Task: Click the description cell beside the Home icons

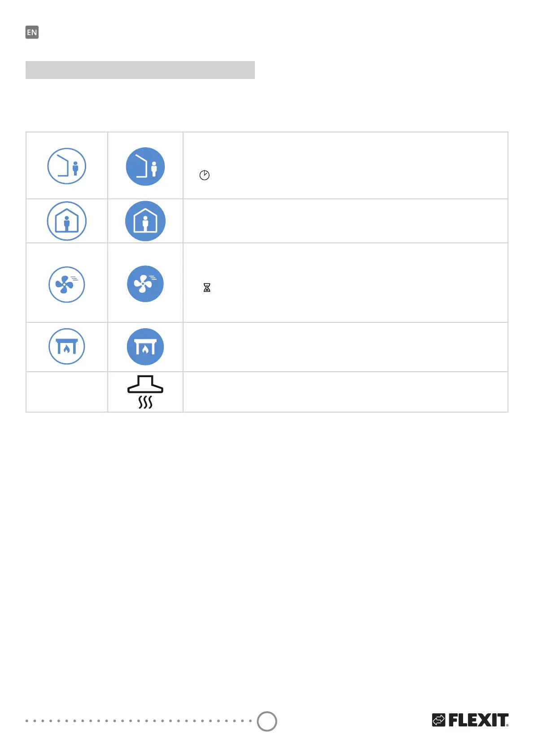Action: point(346,221)
